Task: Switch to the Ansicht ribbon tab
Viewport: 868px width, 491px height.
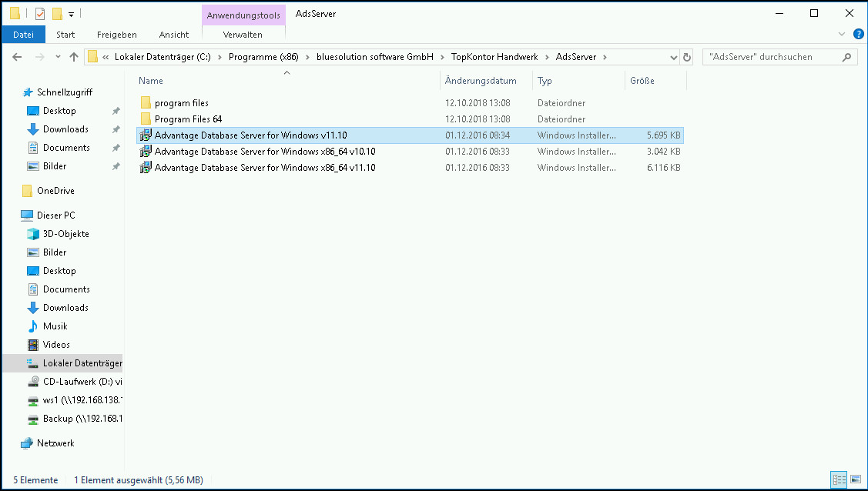Action: point(174,35)
